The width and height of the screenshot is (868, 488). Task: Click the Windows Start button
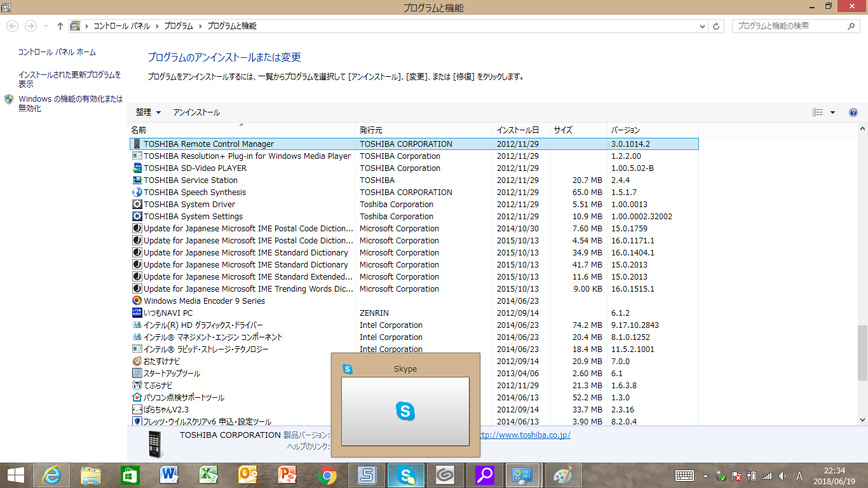[x=16, y=475]
